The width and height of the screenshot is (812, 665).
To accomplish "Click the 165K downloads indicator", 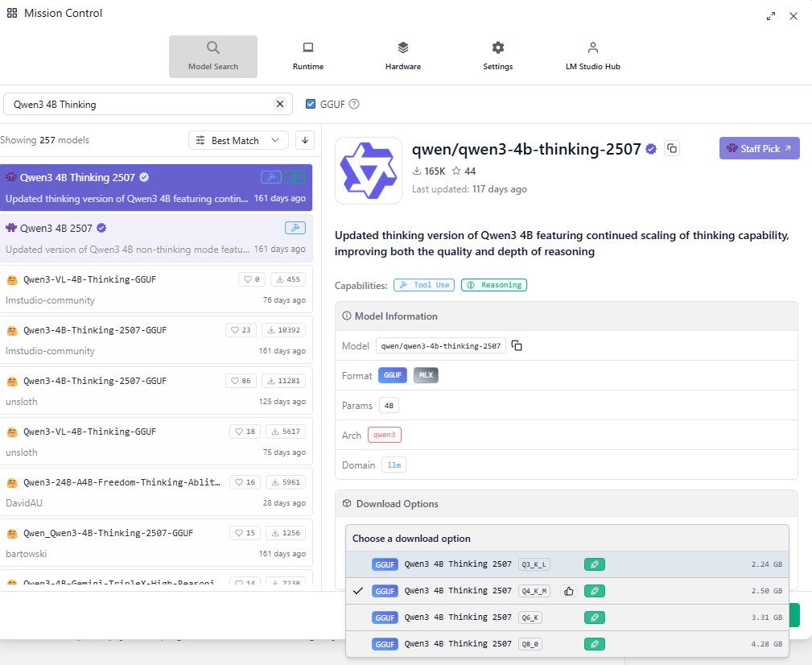I will pos(429,171).
